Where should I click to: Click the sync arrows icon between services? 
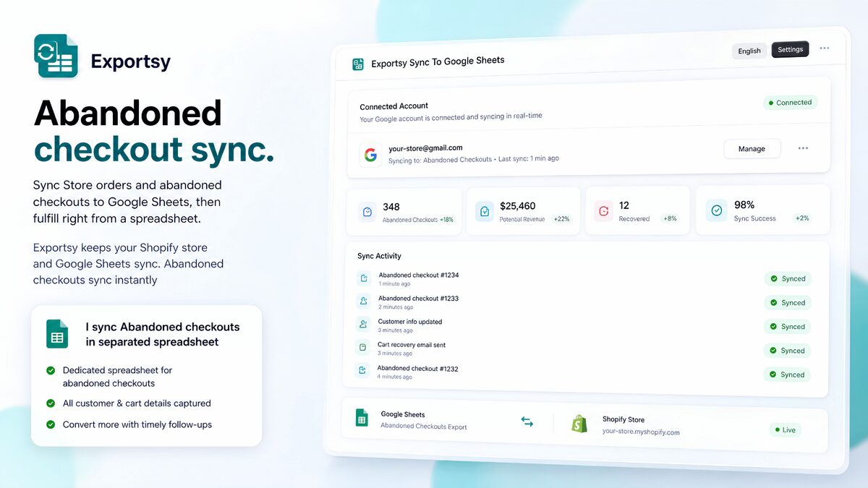pyautogui.click(x=527, y=421)
